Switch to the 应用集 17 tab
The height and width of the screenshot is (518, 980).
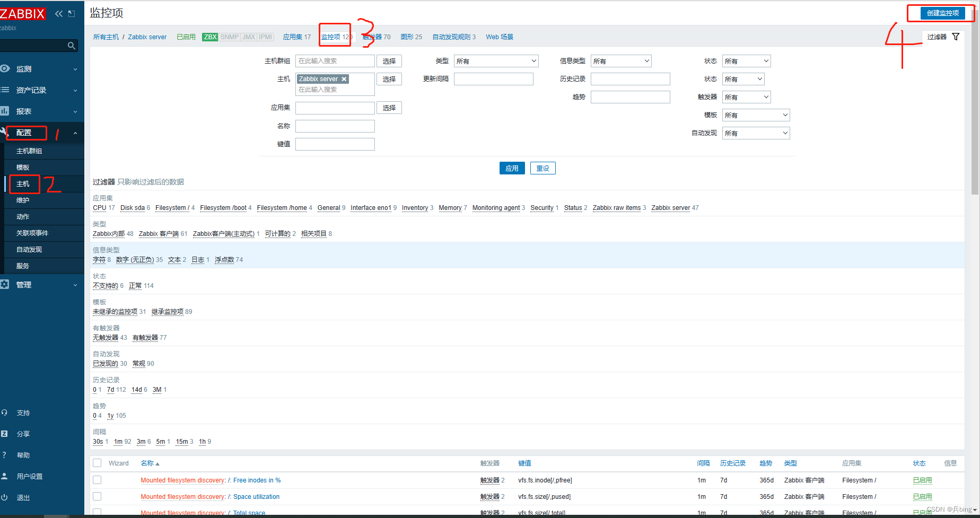297,37
